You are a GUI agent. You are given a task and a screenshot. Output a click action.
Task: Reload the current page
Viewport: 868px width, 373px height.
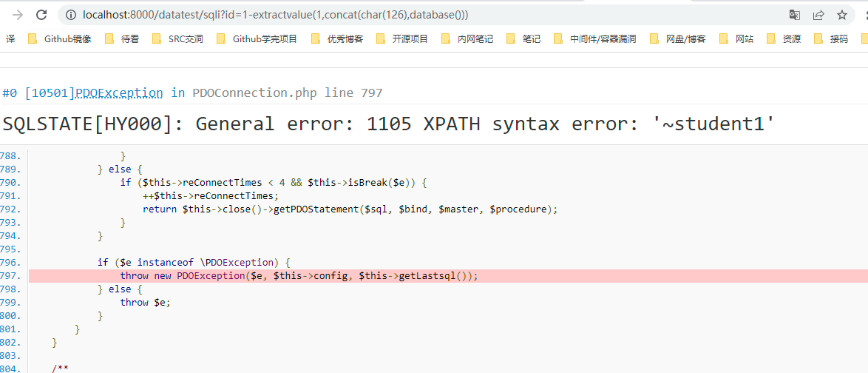click(x=41, y=15)
